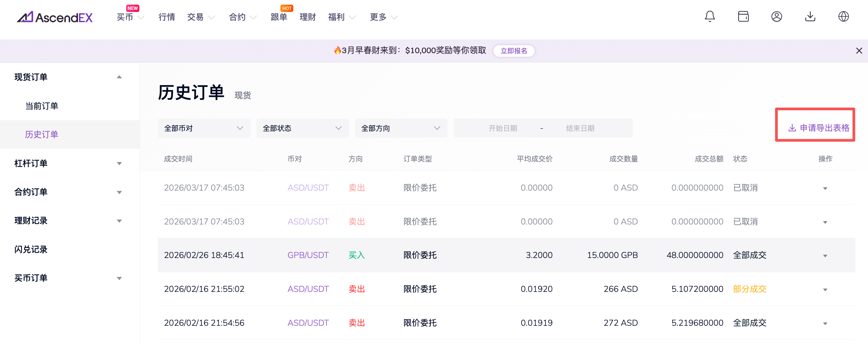Open the 全部状态 status dropdown
The image size is (868, 344).
point(302,128)
